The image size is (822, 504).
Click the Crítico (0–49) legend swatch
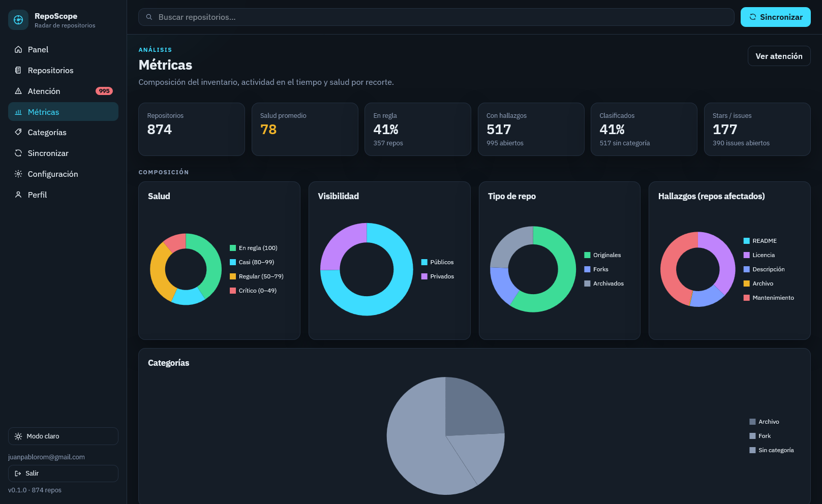click(233, 291)
